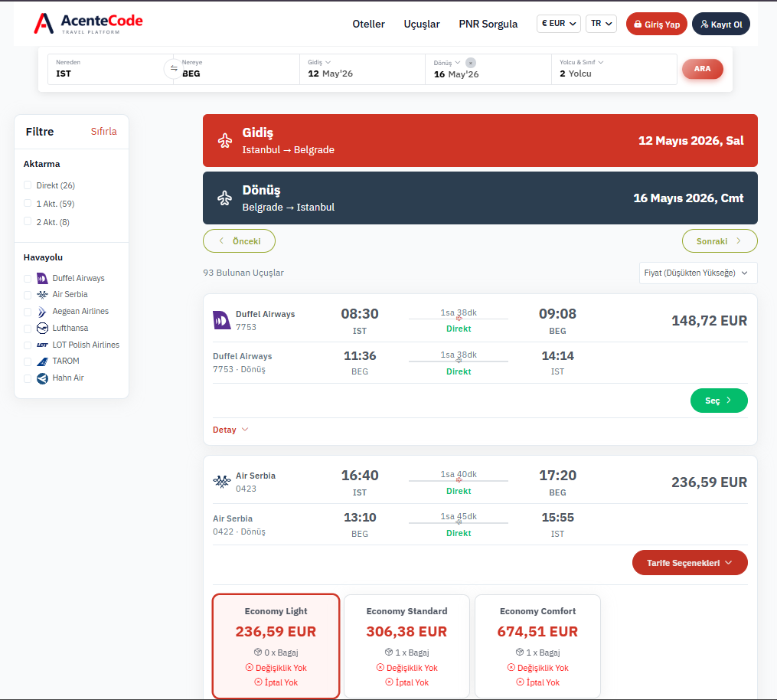The width and height of the screenshot is (777, 700).
Task: Click the airplane icon in the Dönüş banner
Action: (x=224, y=198)
